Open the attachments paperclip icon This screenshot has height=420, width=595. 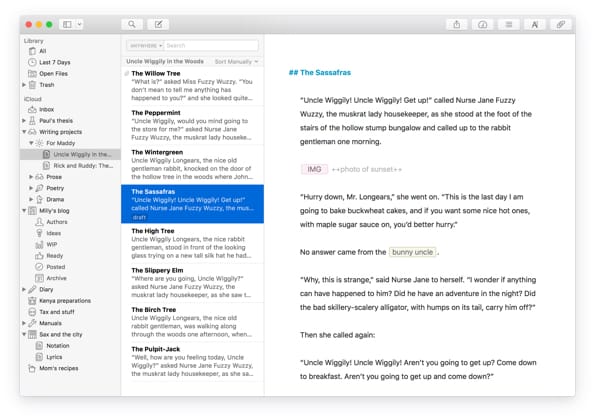click(560, 25)
